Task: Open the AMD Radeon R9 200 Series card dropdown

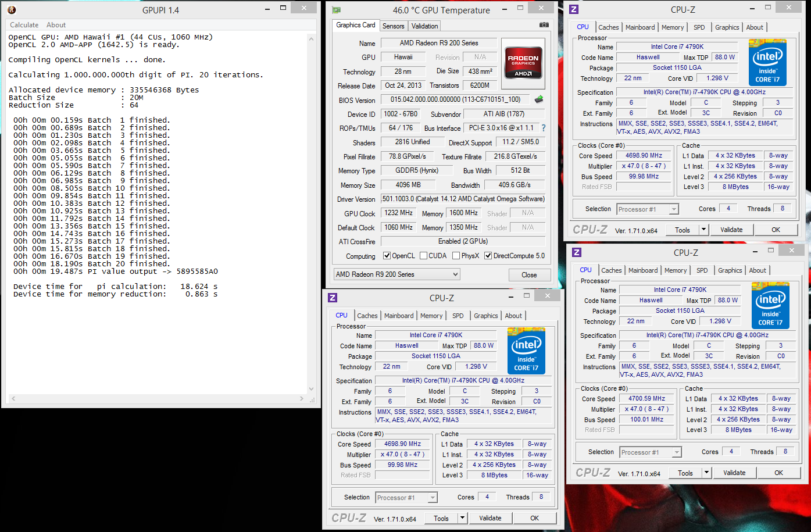Action: (396, 274)
